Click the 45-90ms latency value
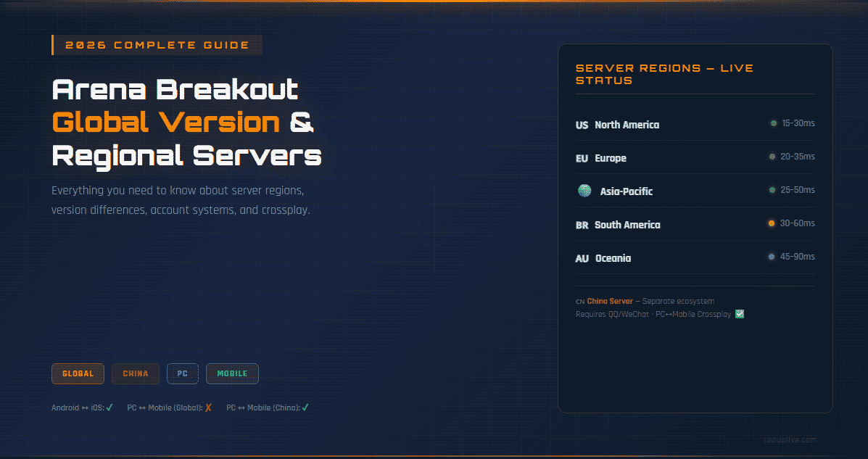 point(797,257)
